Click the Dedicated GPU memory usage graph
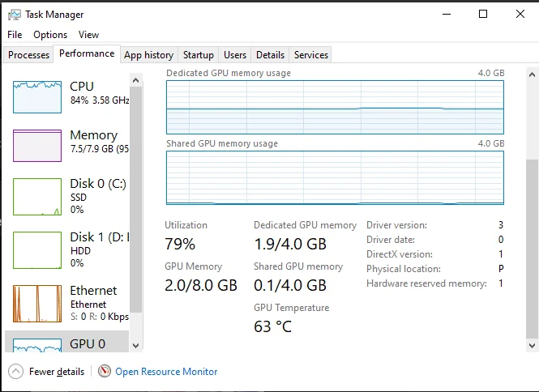The height and width of the screenshot is (392, 539). click(x=336, y=107)
